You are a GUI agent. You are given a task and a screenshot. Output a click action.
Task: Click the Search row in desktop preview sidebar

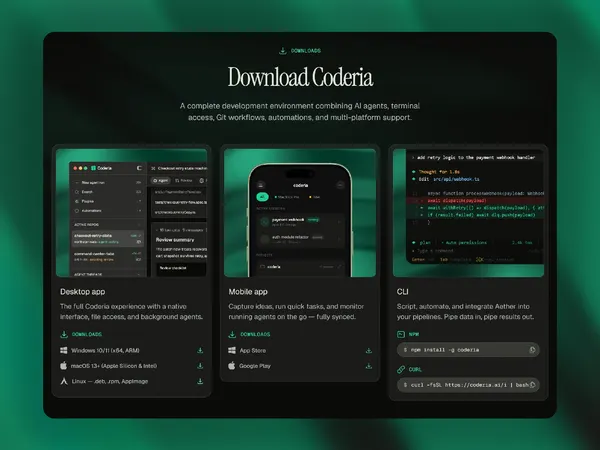(108, 192)
